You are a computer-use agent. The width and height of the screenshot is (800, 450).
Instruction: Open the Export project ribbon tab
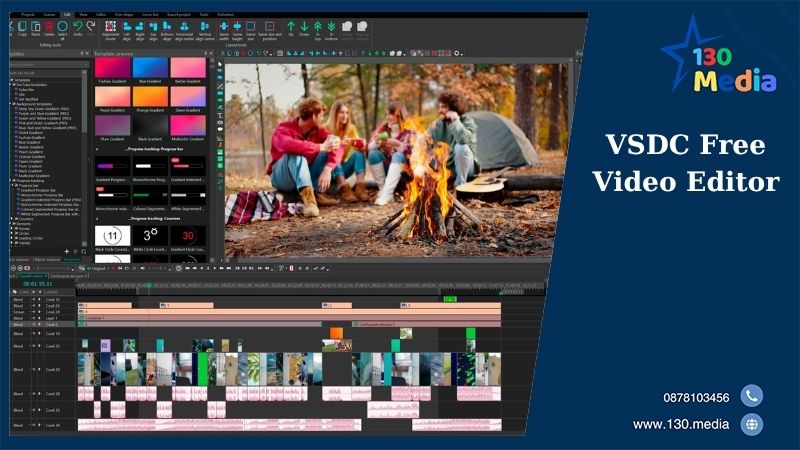(179, 15)
